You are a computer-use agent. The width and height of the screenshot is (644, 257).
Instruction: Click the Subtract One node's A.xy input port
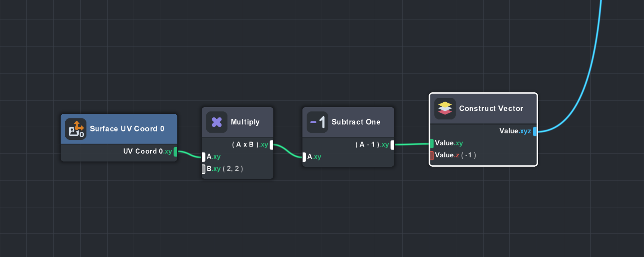(304, 157)
